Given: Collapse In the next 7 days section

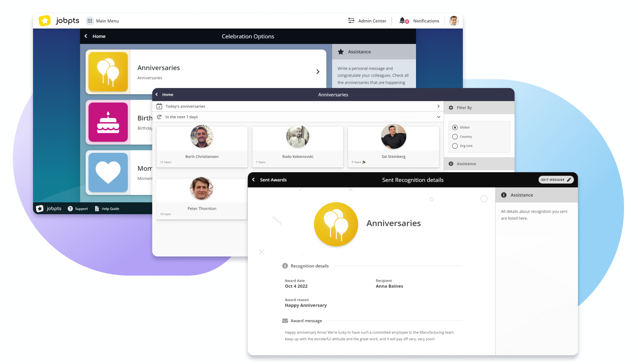Looking at the screenshot, I should click(438, 117).
